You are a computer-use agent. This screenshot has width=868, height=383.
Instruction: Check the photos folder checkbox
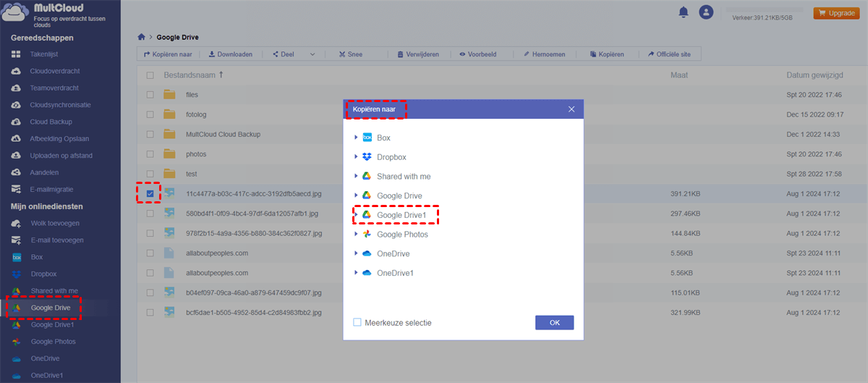[x=150, y=154]
